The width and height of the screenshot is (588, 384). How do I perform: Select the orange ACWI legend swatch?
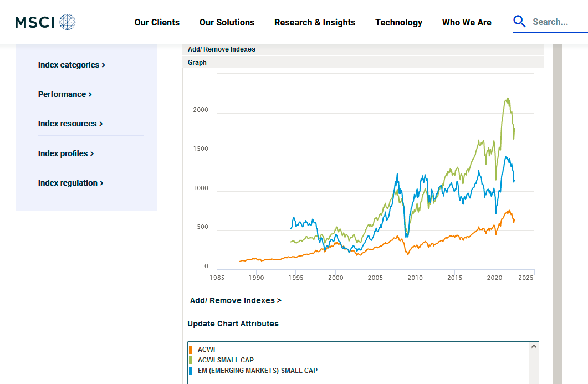pyautogui.click(x=191, y=350)
